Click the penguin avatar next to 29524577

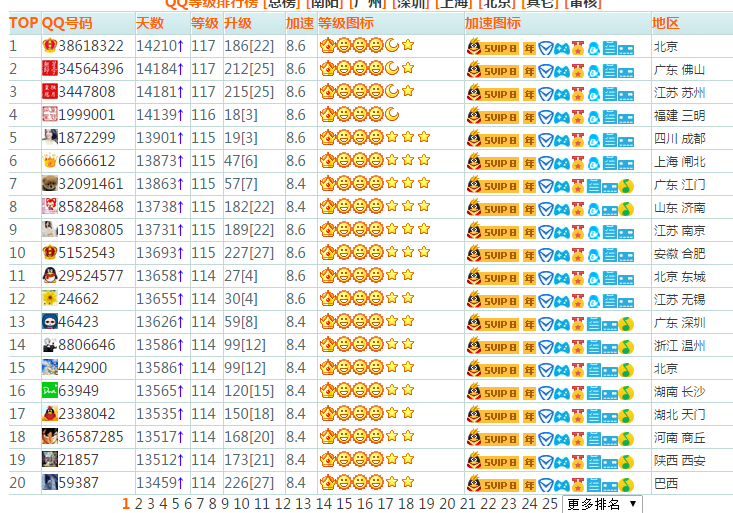(x=49, y=276)
